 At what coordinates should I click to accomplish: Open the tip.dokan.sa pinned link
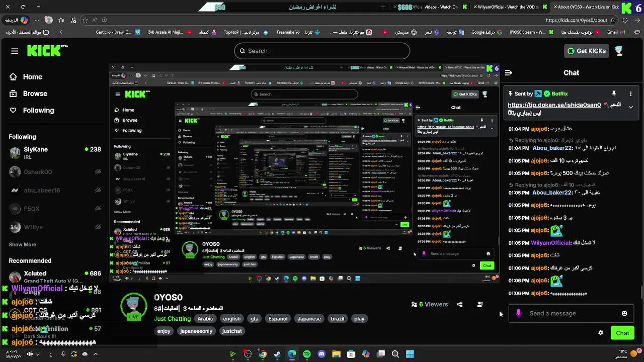(x=554, y=105)
